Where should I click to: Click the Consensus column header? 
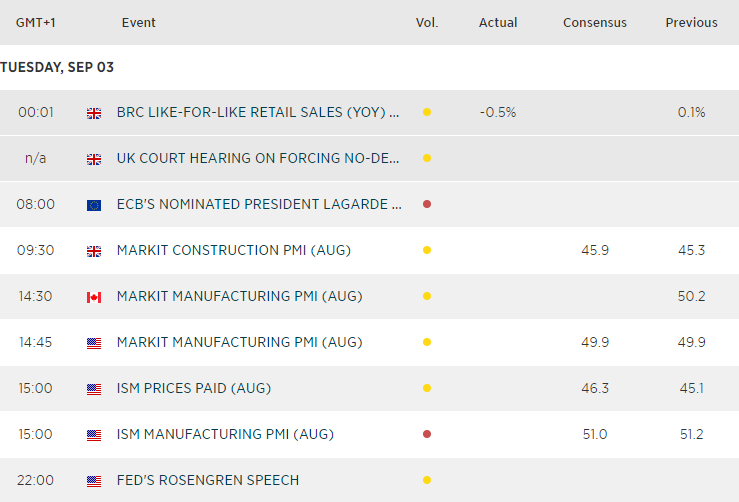[x=595, y=23]
